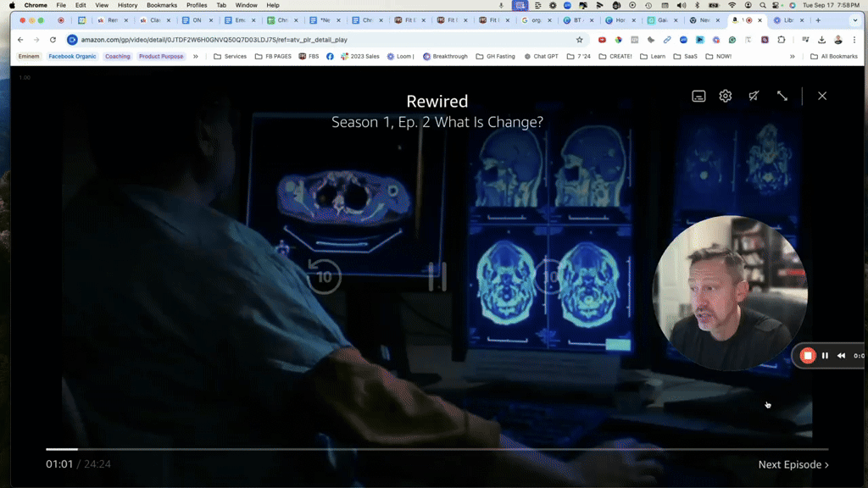
Task: Show more bookmarks overflow chevron
Action: point(793,57)
